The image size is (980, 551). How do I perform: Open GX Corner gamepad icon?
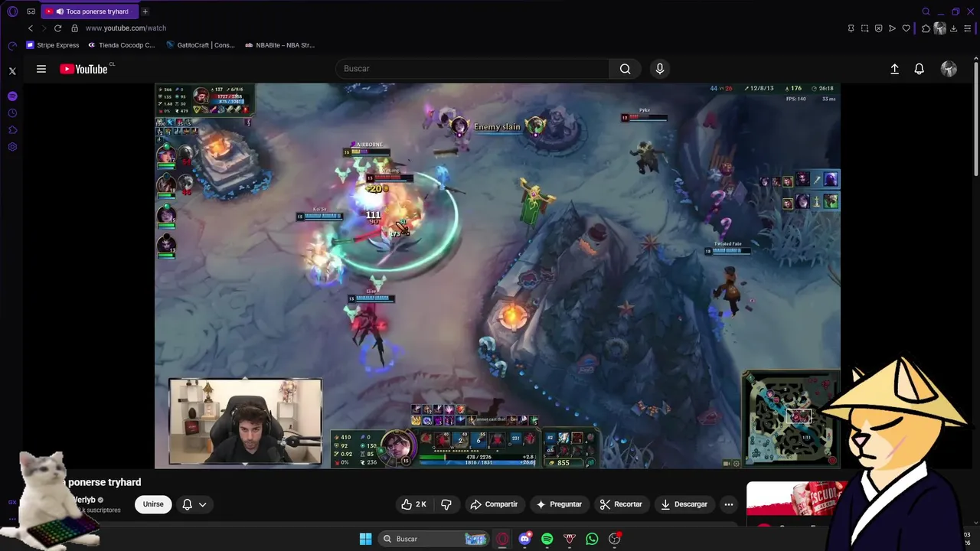(31, 11)
